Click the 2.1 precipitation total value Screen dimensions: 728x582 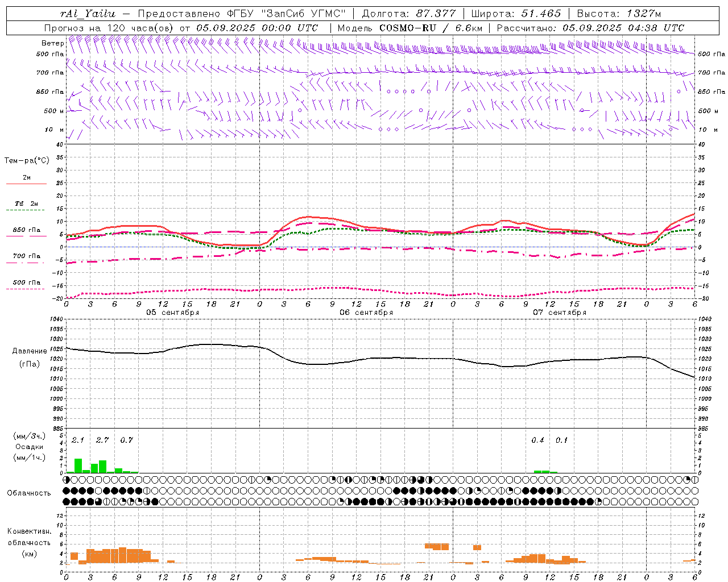pyautogui.click(x=78, y=440)
